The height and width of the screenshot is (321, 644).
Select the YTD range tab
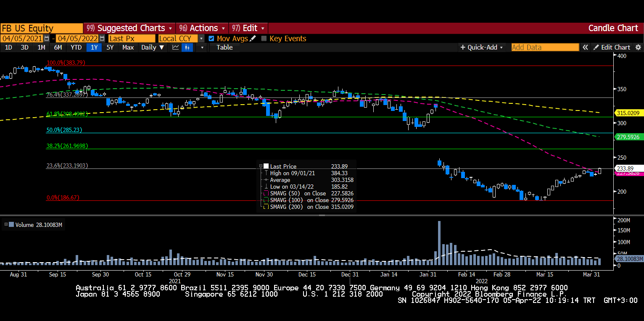point(76,47)
